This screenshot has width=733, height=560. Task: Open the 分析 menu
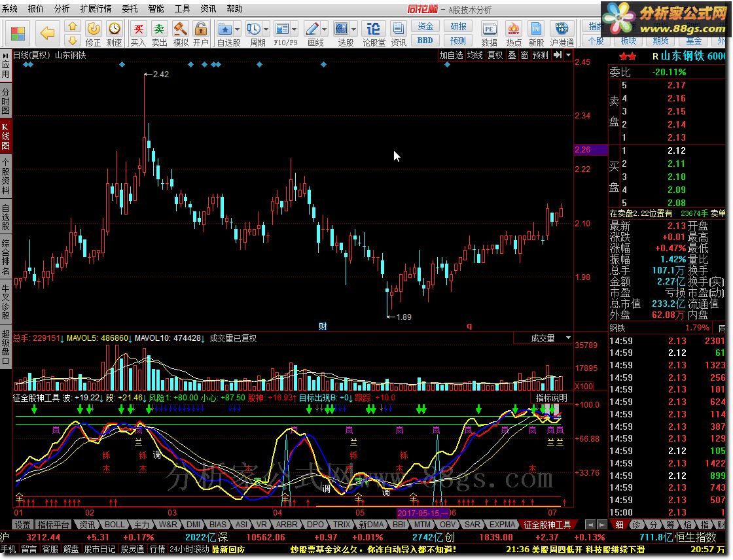click(62, 9)
